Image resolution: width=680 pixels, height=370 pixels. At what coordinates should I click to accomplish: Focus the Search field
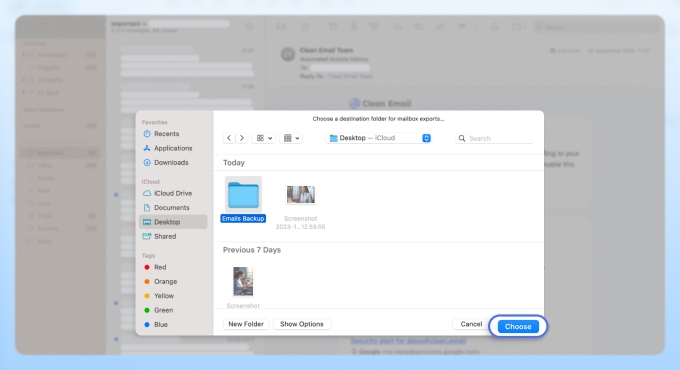pos(494,138)
